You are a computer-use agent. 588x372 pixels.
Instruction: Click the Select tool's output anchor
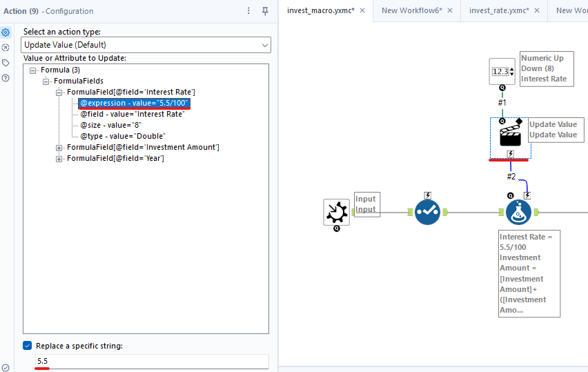point(445,213)
